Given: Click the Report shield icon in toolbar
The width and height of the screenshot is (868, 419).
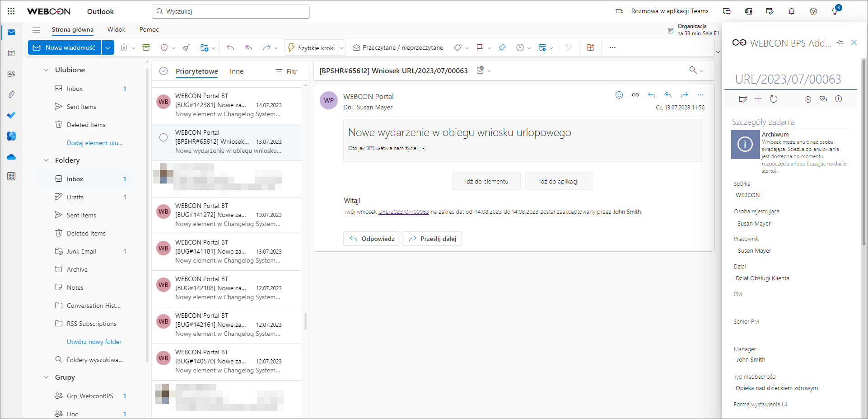Looking at the screenshot, I should 164,47.
